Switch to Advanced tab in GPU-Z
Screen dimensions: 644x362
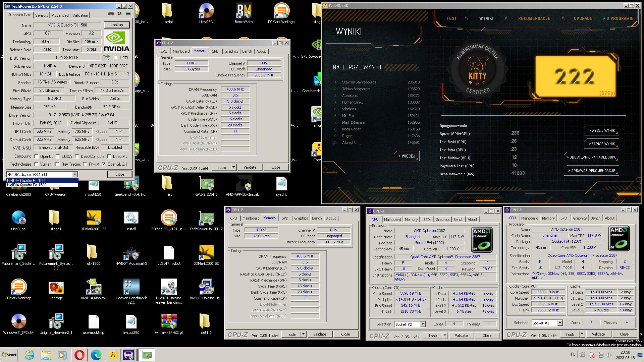tap(60, 15)
